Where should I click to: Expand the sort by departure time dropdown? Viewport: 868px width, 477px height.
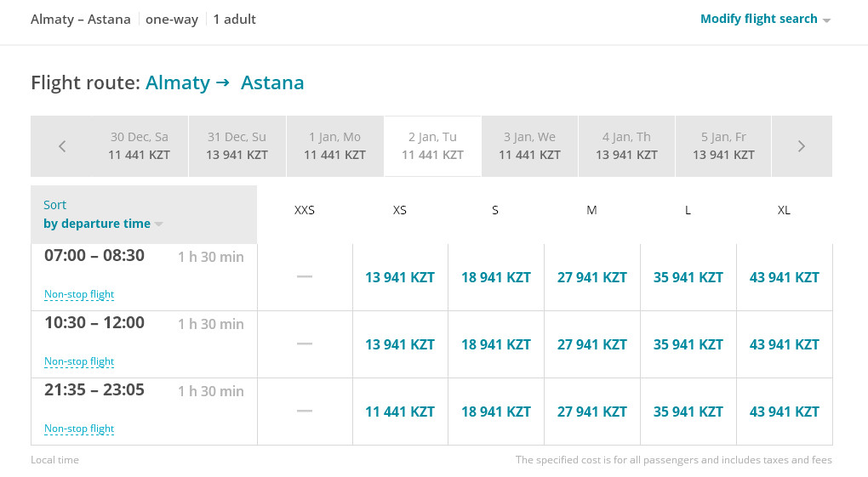tap(103, 224)
